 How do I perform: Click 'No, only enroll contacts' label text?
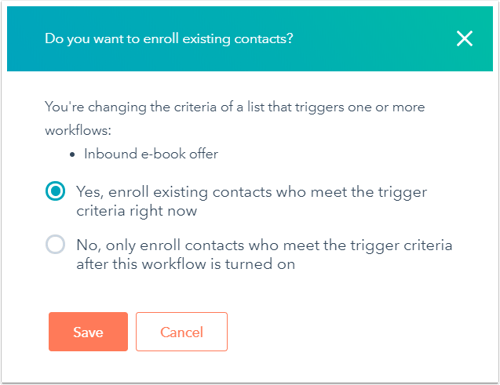tap(264, 255)
